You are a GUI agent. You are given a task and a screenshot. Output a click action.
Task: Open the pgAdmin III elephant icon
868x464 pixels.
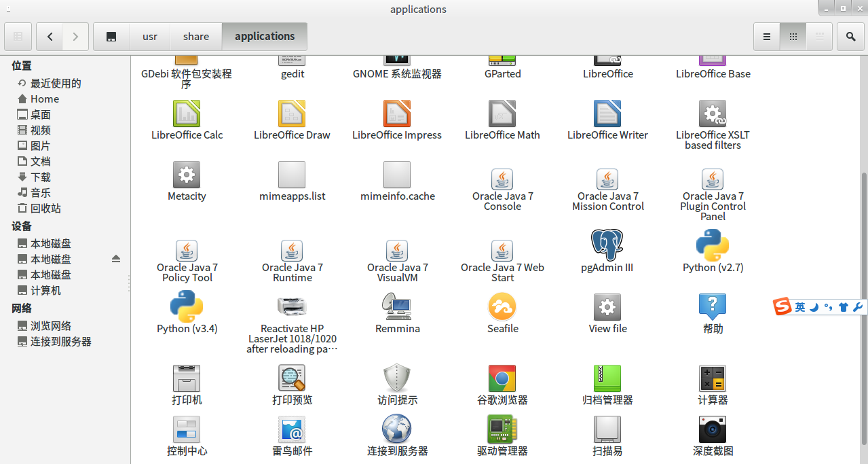point(607,245)
